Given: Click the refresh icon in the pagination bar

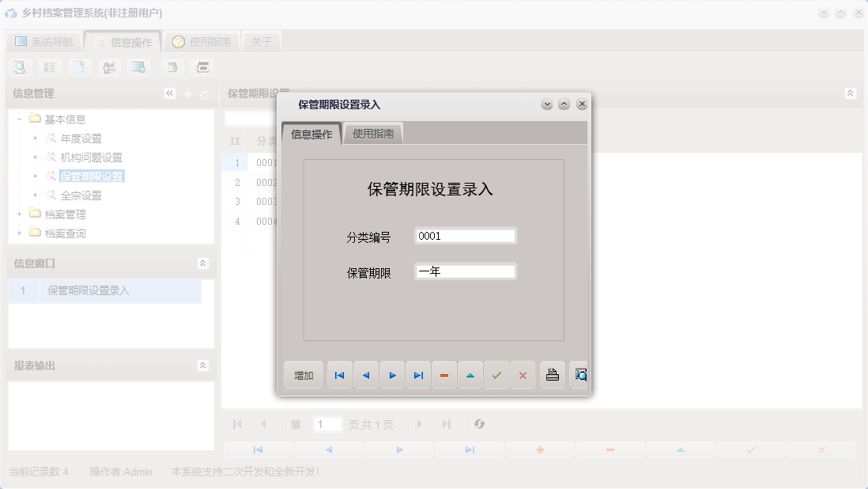Looking at the screenshot, I should pyautogui.click(x=480, y=424).
